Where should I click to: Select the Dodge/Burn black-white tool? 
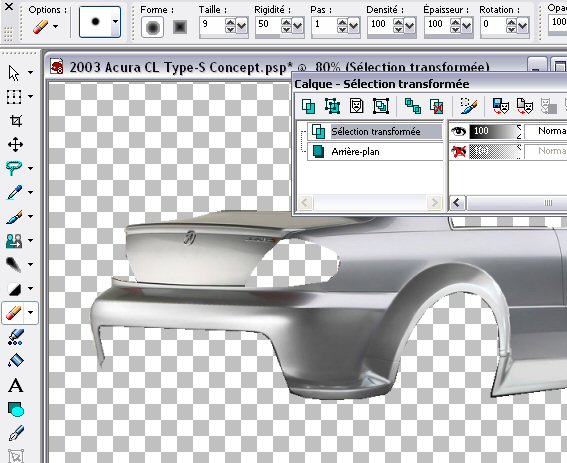[14, 289]
